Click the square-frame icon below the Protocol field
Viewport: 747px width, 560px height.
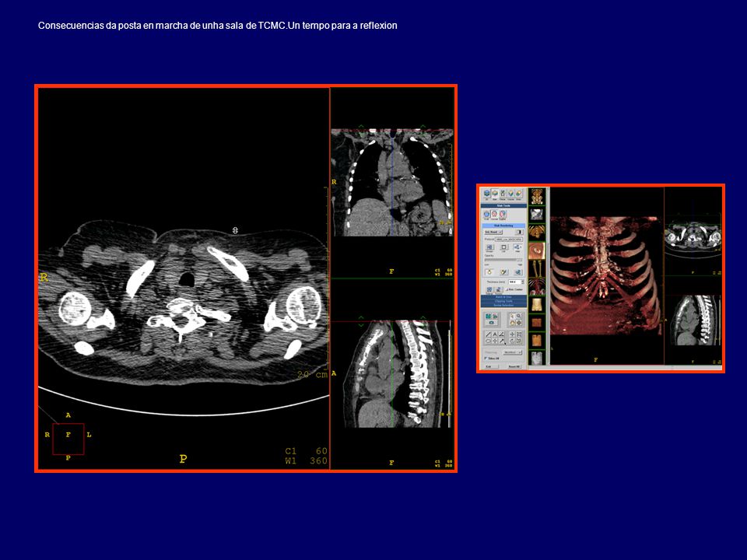503,247
